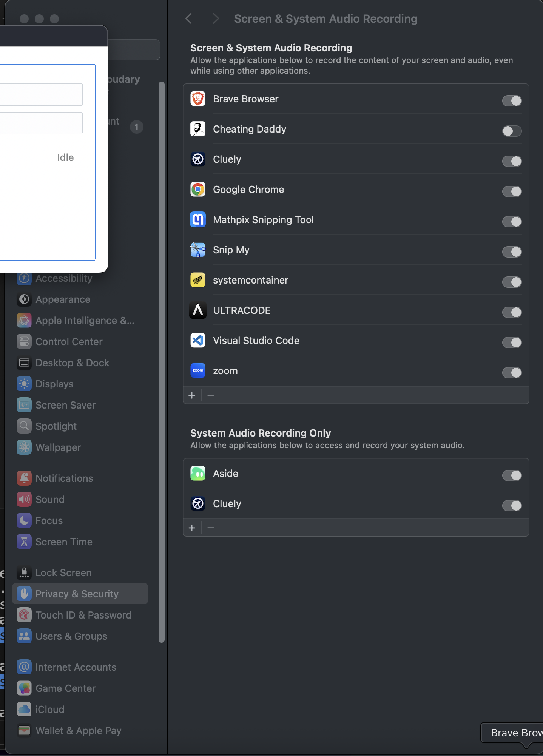543x756 pixels.
Task: Go back using the left chevron
Action: [189, 19]
